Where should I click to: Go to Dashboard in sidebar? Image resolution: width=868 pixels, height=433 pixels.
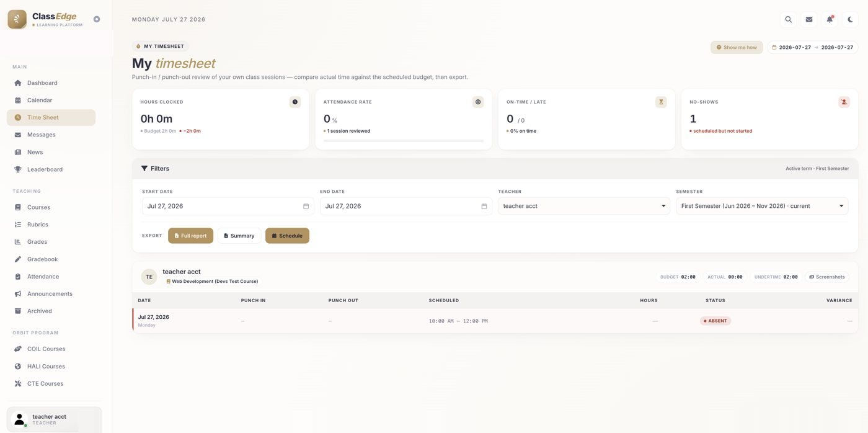coord(51,83)
